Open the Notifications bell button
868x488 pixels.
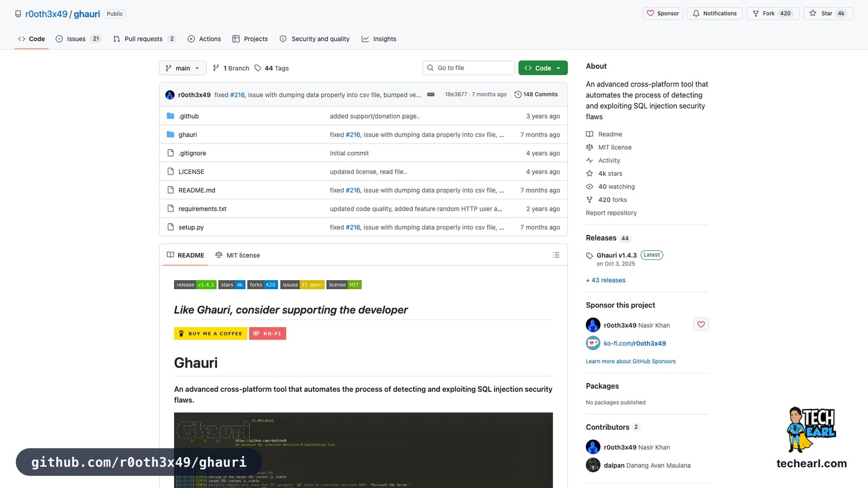(714, 14)
